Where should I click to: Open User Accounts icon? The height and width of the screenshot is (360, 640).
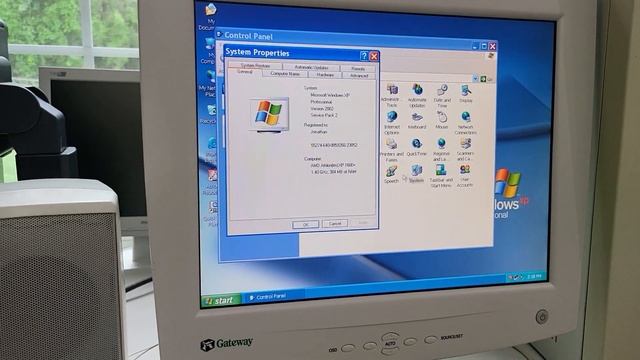(x=464, y=176)
